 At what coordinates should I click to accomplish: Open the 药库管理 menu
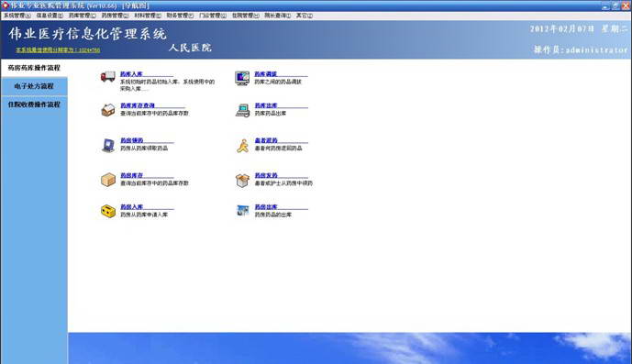tap(83, 16)
